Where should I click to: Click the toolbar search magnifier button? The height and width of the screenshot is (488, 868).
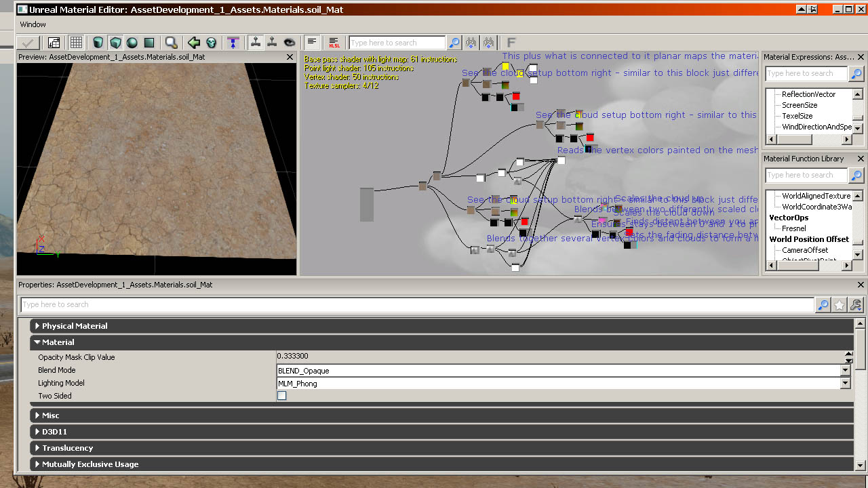coord(454,43)
